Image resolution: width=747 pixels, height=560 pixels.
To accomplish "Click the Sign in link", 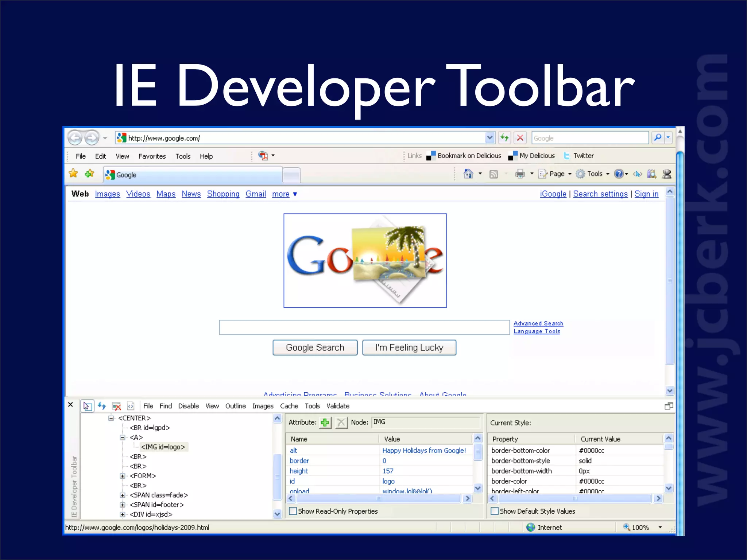I will (647, 194).
